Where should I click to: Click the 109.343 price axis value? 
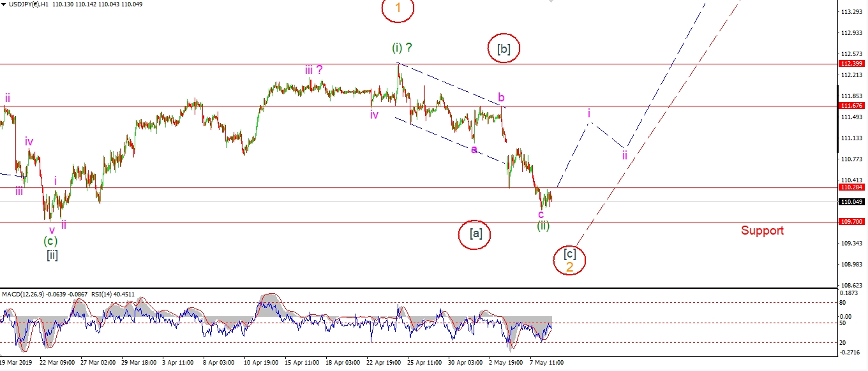851,244
